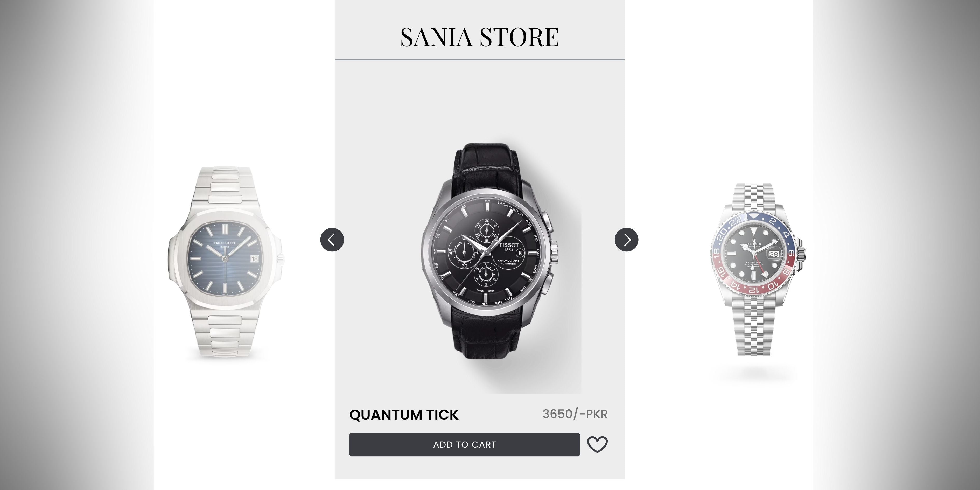Click the TISSOT 1853 logo on dial

point(509,247)
